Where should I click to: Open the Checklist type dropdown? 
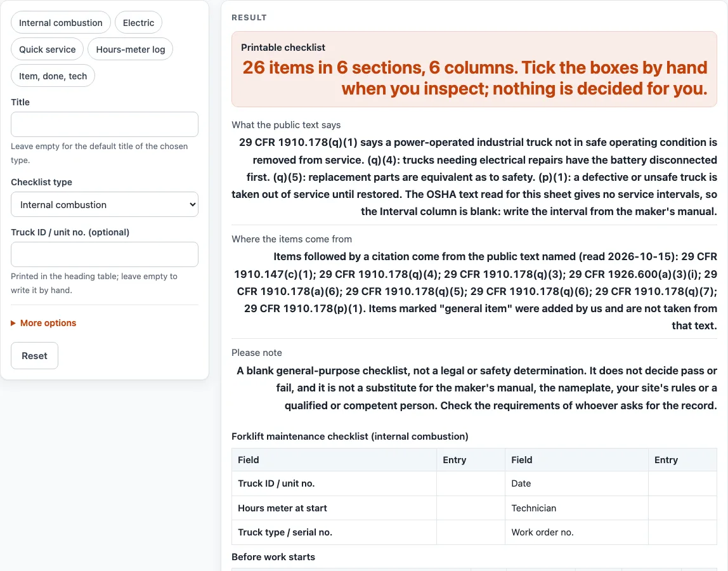coord(105,204)
